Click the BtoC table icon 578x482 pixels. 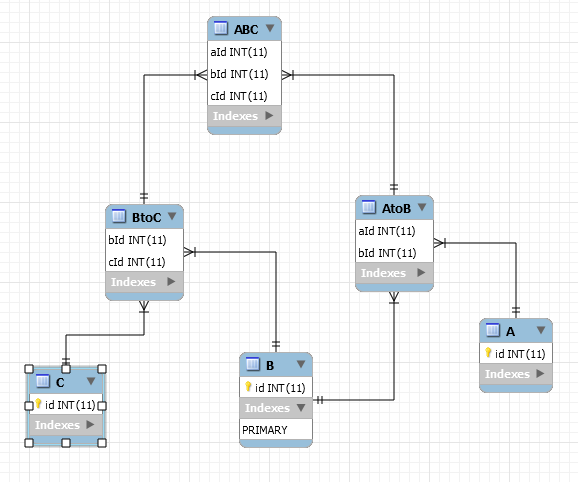(x=119, y=216)
